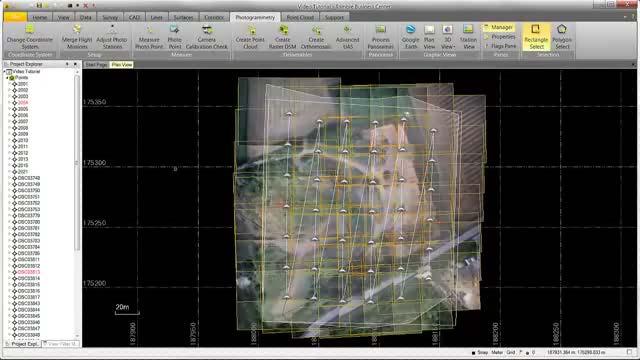The image size is (640, 360).
Task: Expand point 2001 node
Action: [x=10, y=84]
